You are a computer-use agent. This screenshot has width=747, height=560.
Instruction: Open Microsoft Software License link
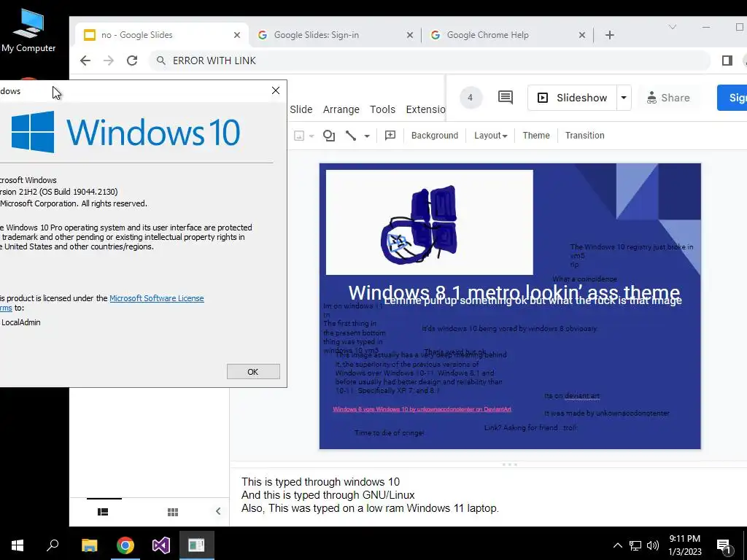tap(157, 298)
